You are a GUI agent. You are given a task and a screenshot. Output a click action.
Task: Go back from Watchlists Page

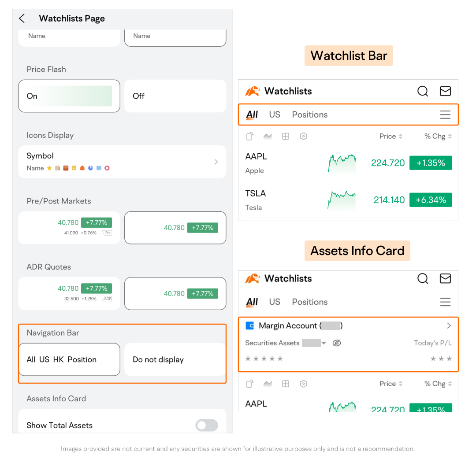point(22,18)
